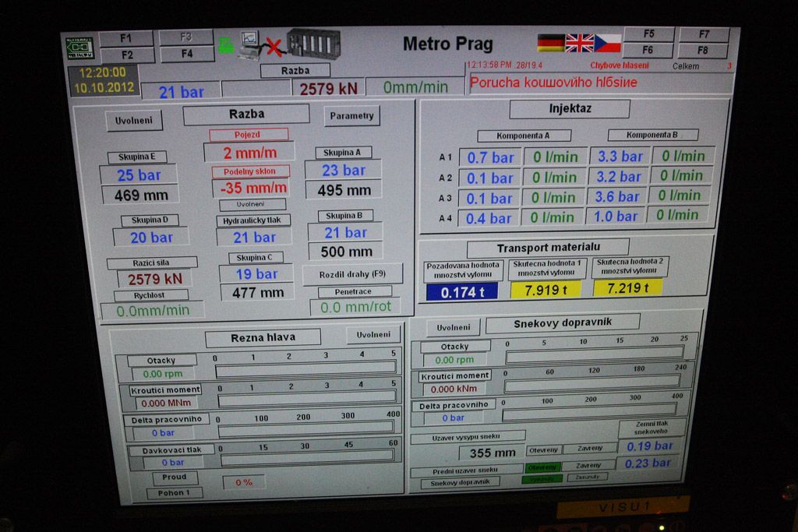Viewport: 798px width, 532px height.
Task: Click the Snekovy dopravnik Krouticí moment bar
Action: (592, 382)
